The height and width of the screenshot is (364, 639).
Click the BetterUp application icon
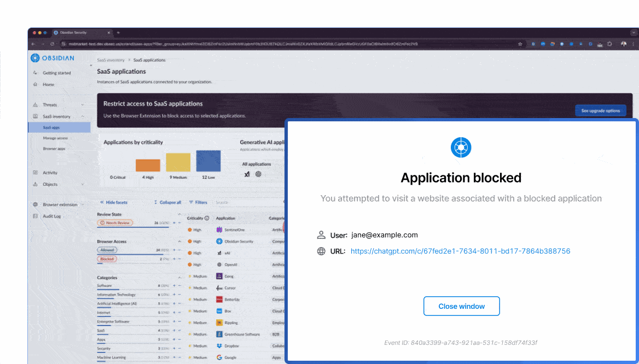point(219,300)
